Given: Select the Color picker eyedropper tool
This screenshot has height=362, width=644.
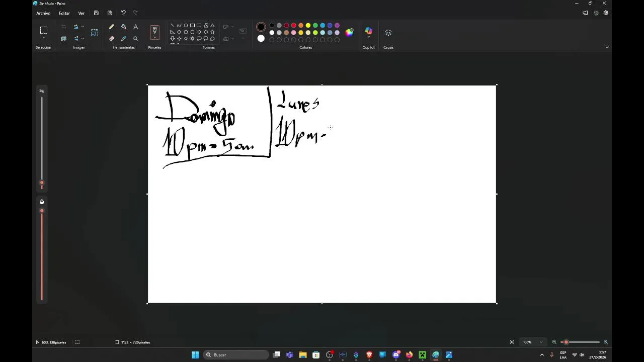Looking at the screenshot, I should [124, 38].
